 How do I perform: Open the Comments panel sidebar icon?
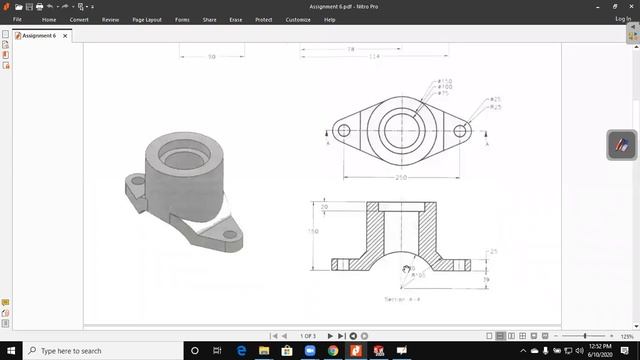(x=5, y=302)
